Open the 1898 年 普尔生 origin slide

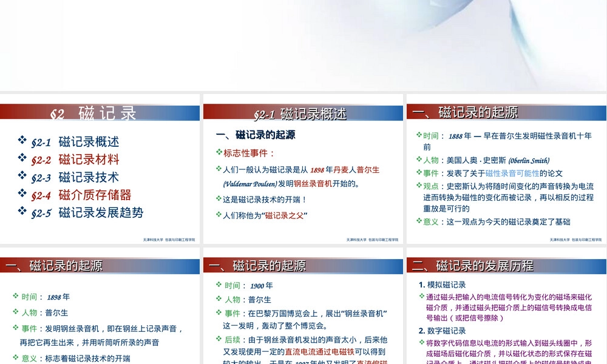pos(100,306)
